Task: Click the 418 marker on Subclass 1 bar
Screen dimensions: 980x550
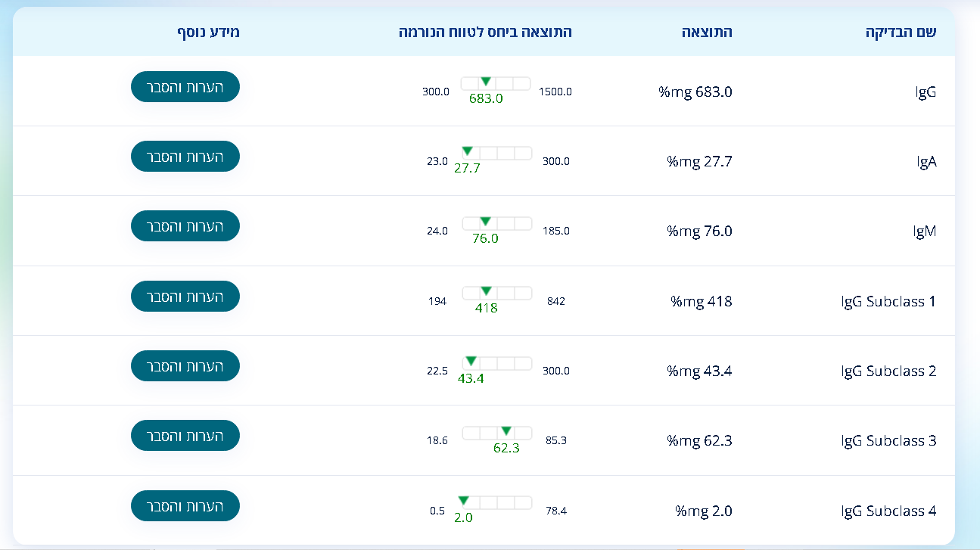Action: [x=486, y=291]
